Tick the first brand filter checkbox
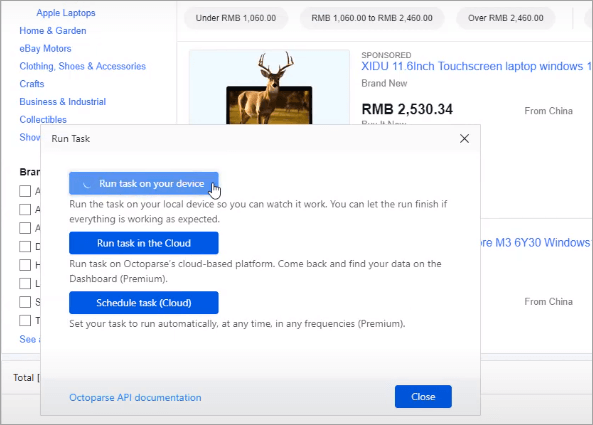593x425 pixels. [25, 191]
